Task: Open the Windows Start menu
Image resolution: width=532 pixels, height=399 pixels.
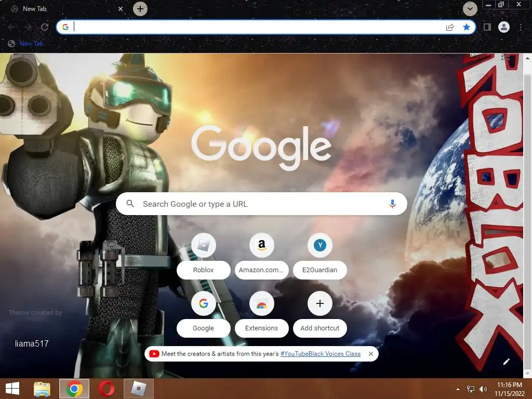Action: click(12, 389)
